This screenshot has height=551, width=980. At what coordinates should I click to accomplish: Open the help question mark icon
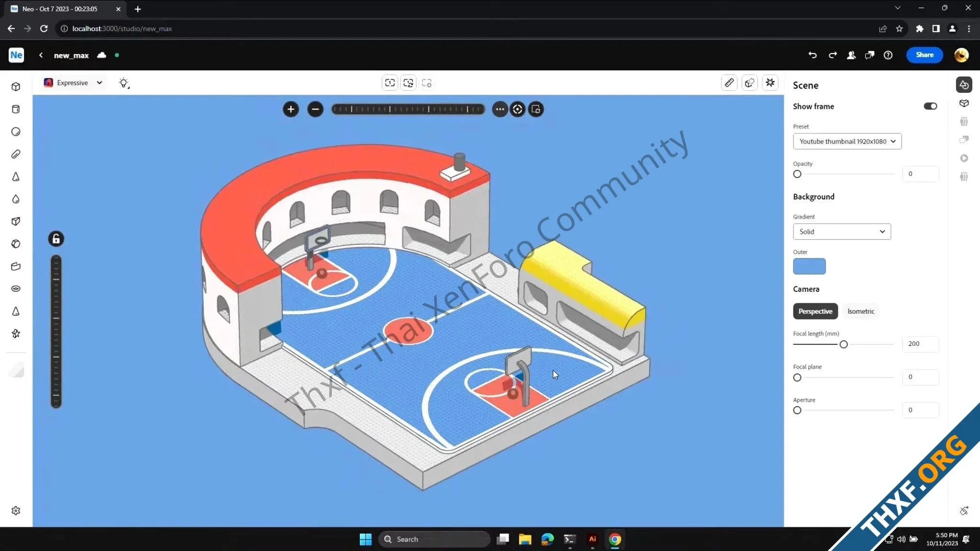[888, 55]
